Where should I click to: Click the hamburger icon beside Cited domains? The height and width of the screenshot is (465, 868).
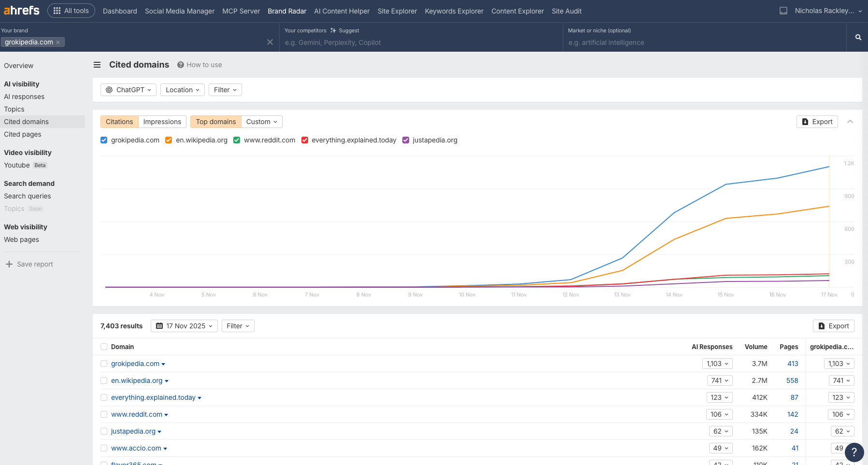coord(97,65)
